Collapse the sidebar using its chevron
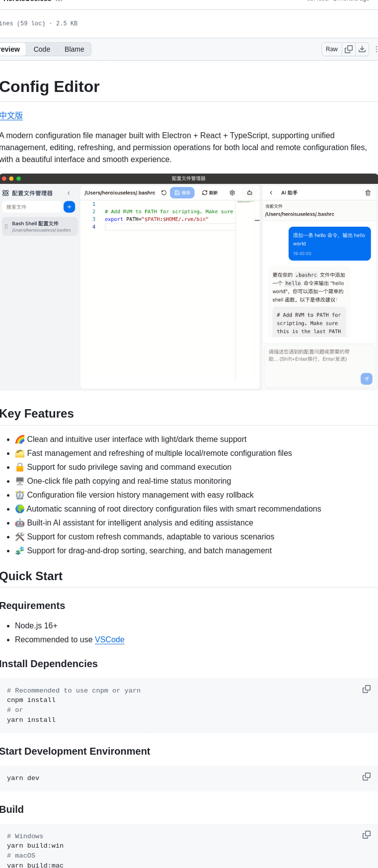 (69, 193)
